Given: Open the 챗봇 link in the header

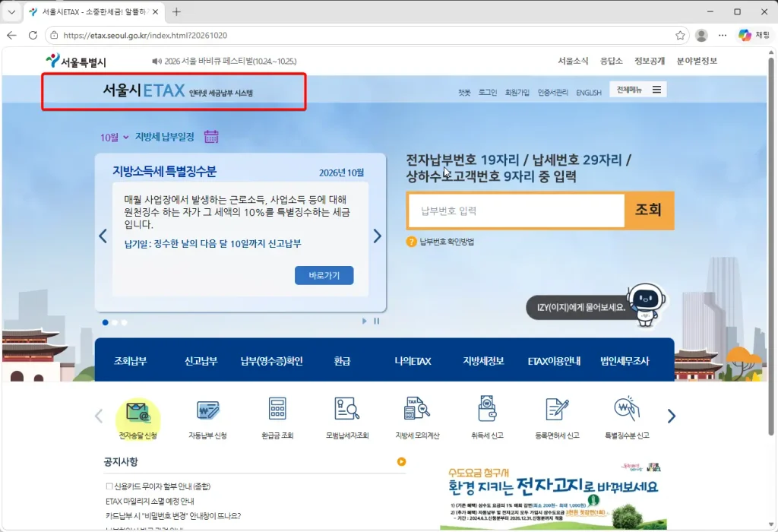Looking at the screenshot, I should pos(464,92).
